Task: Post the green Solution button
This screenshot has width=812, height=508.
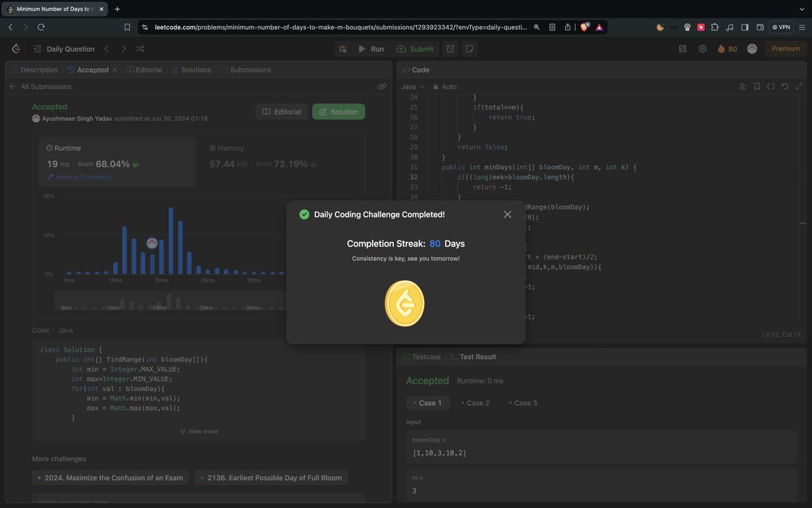Action: [x=338, y=112]
